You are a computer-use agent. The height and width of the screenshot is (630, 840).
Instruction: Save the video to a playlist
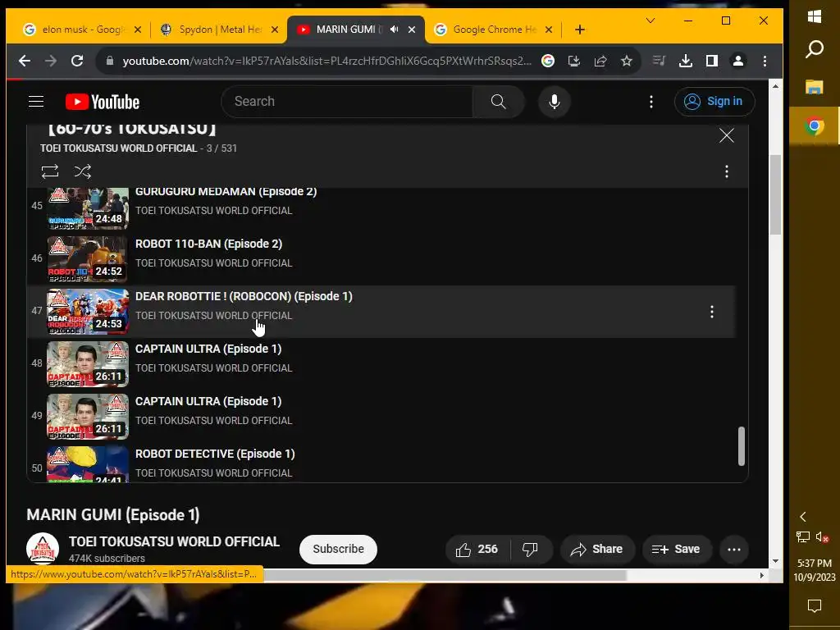coord(676,549)
